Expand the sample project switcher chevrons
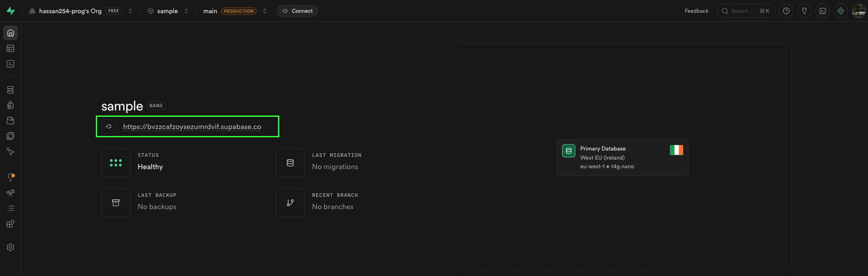Viewport: 868px width, 276px height. 186,11
